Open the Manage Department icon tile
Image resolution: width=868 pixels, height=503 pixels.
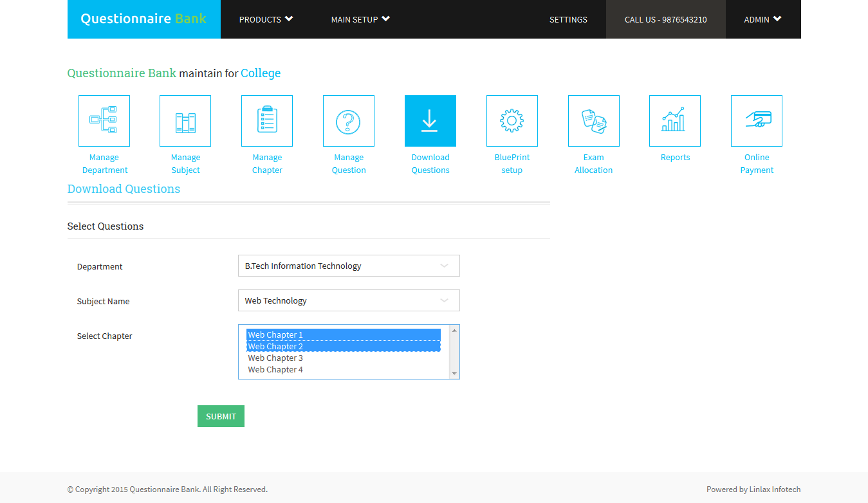(104, 121)
